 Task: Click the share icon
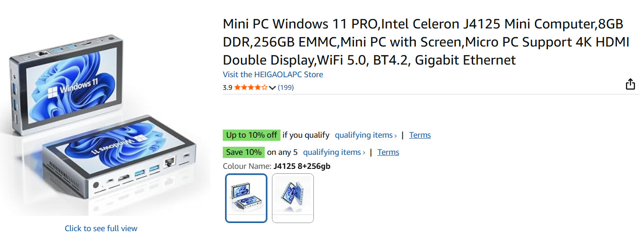[x=630, y=84]
